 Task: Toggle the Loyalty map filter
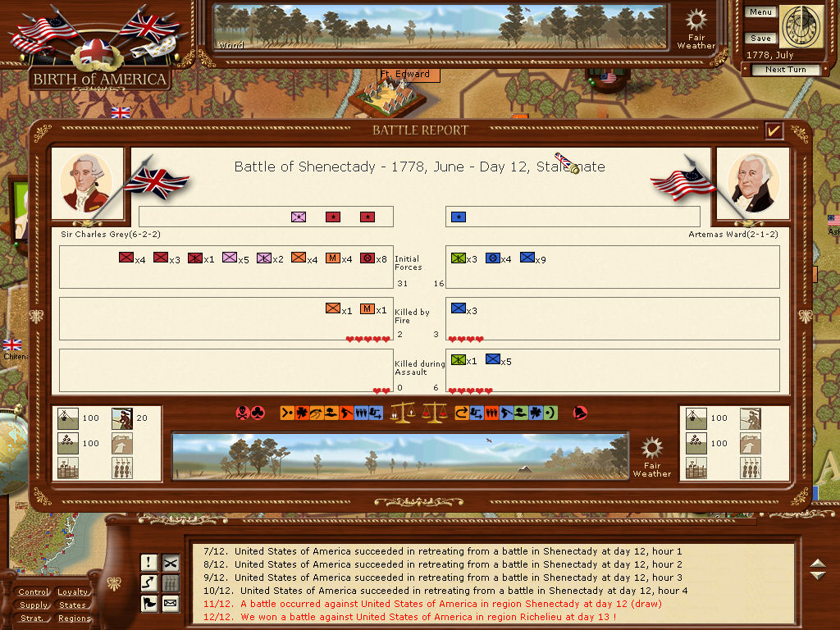coord(74,592)
